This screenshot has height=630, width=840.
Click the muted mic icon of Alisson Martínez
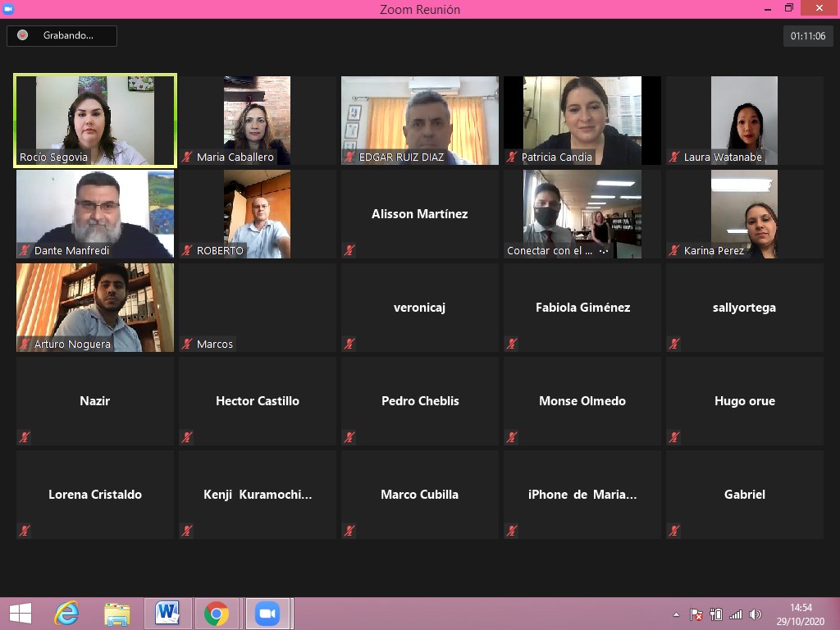(x=349, y=250)
